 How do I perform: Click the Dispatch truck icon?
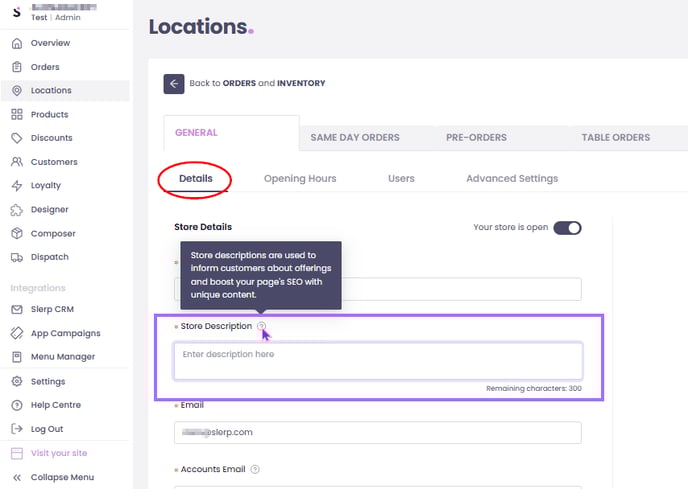pyautogui.click(x=16, y=257)
